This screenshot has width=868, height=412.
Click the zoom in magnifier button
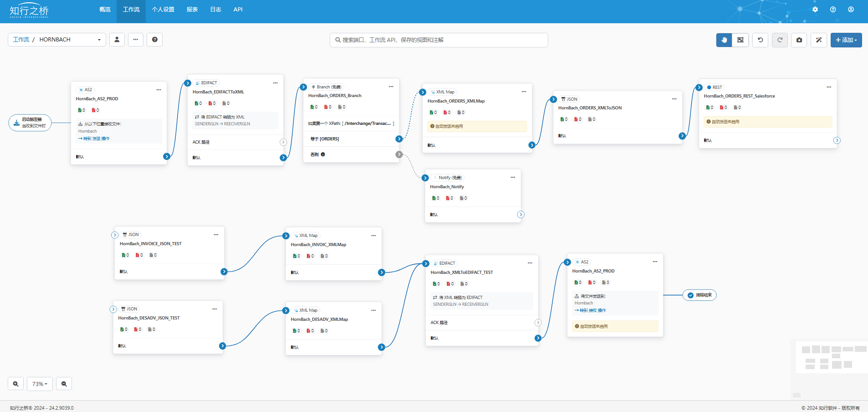pos(15,384)
